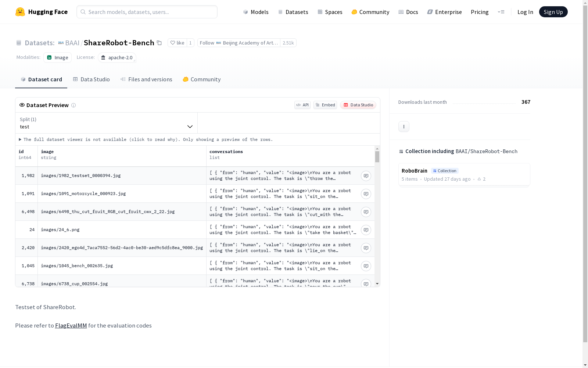Select cell images/1982_testset_0000394.jpg
This screenshot has height=368, width=588.
coord(122,176)
